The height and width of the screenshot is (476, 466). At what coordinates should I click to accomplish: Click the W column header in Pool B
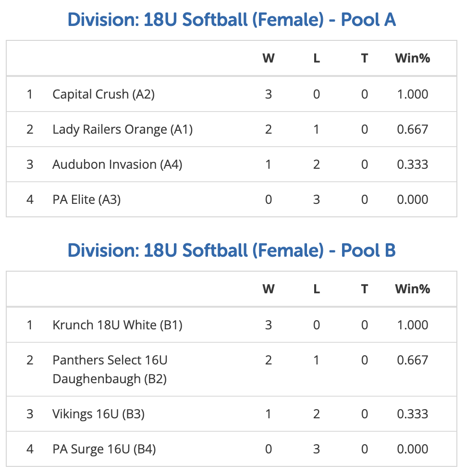269,289
